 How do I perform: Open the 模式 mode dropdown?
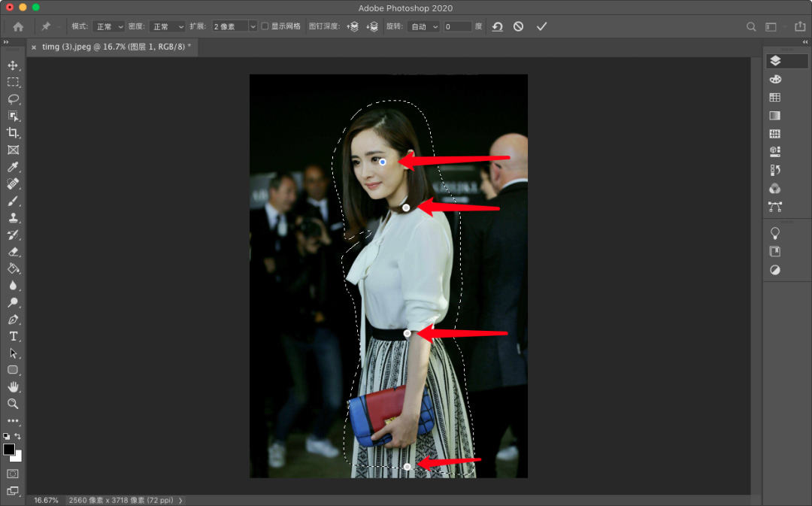click(109, 26)
